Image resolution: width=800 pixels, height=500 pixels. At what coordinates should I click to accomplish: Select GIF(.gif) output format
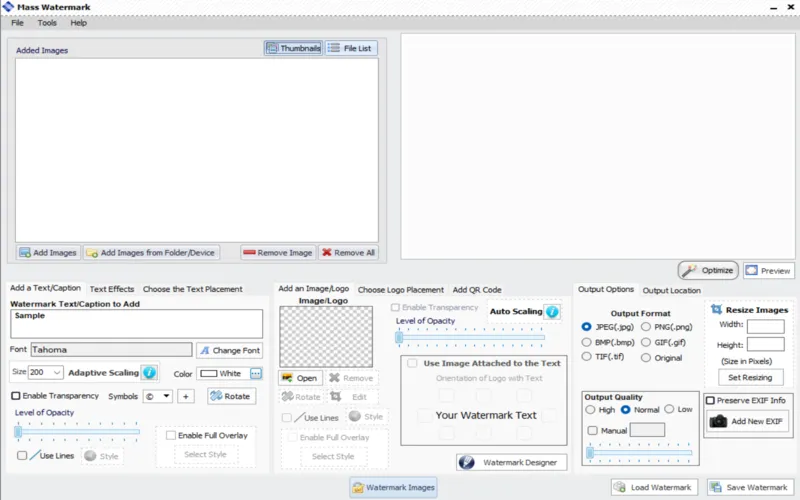pyautogui.click(x=646, y=342)
